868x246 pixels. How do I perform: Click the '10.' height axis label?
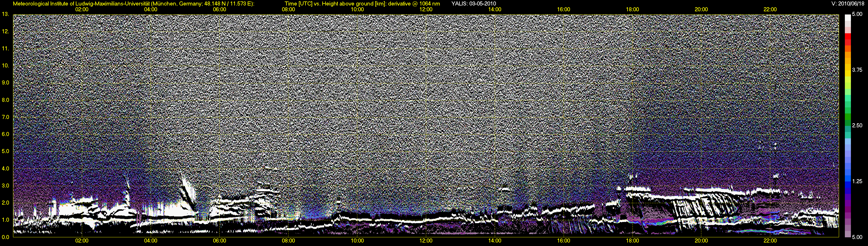click(5, 65)
